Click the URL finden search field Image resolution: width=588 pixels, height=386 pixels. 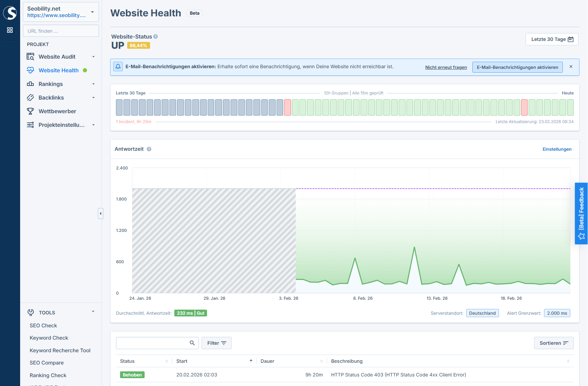pos(61,31)
